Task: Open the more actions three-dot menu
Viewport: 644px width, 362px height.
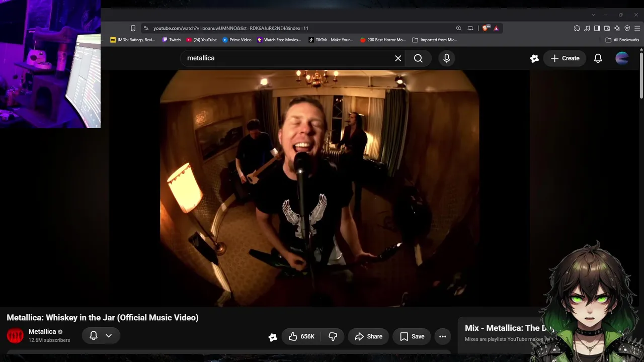Action: coord(443,337)
